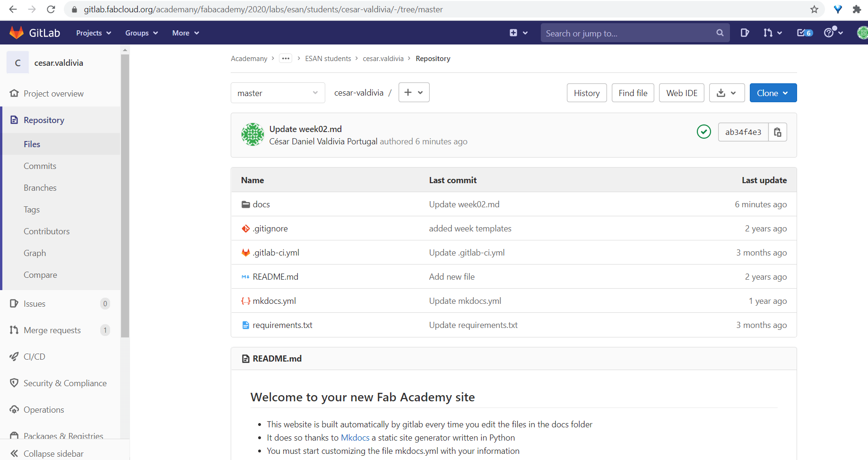Image resolution: width=868 pixels, height=460 pixels.
Task: Click the mkdocs.yml file icon
Action: [246, 301]
